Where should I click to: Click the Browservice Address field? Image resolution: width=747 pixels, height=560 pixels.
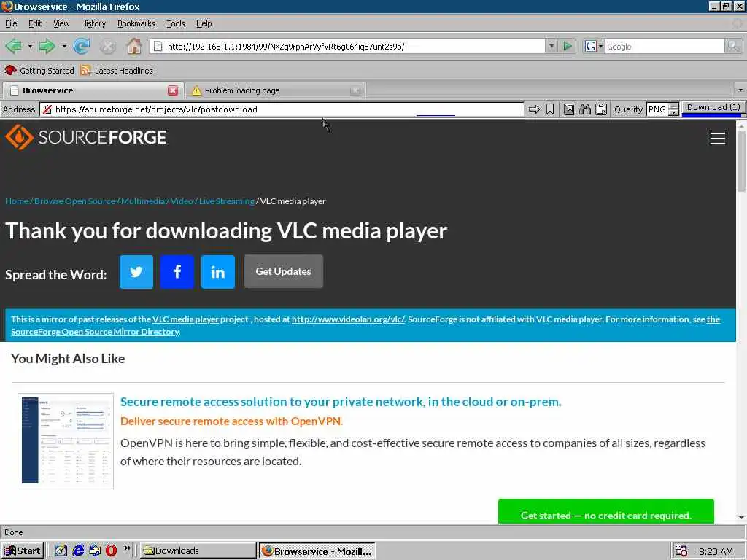coord(282,109)
